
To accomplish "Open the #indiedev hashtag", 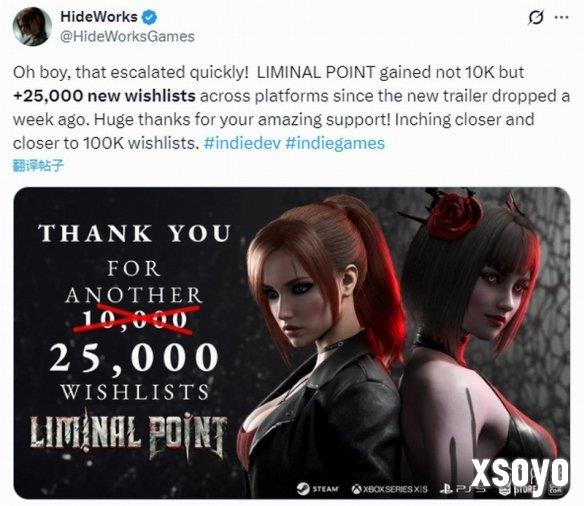I will tap(242, 143).
